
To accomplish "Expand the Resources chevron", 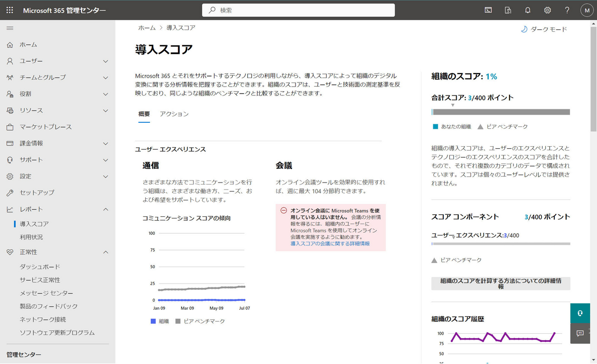I will pyautogui.click(x=105, y=110).
